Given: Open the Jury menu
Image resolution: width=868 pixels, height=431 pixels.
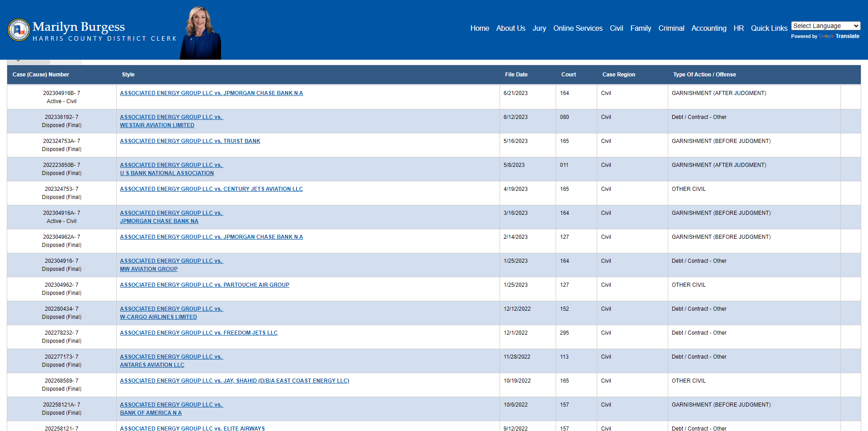Looking at the screenshot, I should 539,28.
